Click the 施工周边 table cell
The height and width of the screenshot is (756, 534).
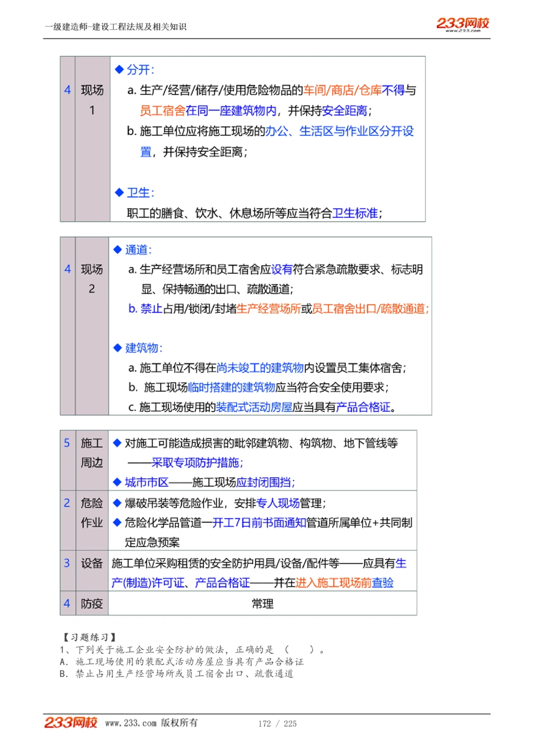pyautogui.click(x=92, y=453)
